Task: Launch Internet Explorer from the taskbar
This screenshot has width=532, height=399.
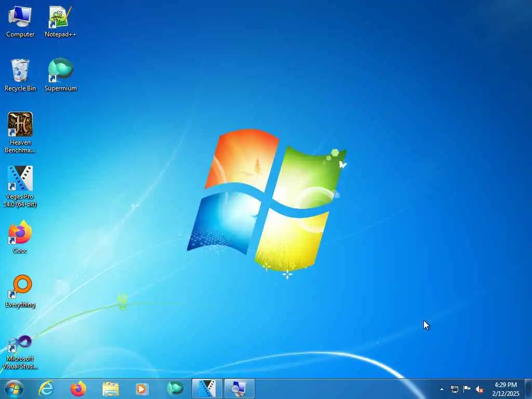Action: point(46,389)
